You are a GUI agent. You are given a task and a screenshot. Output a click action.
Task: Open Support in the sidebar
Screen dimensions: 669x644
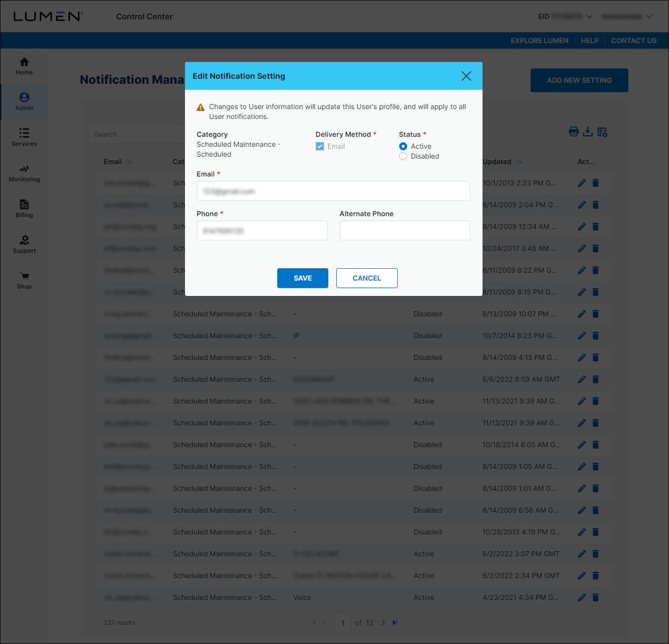[x=24, y=245]
